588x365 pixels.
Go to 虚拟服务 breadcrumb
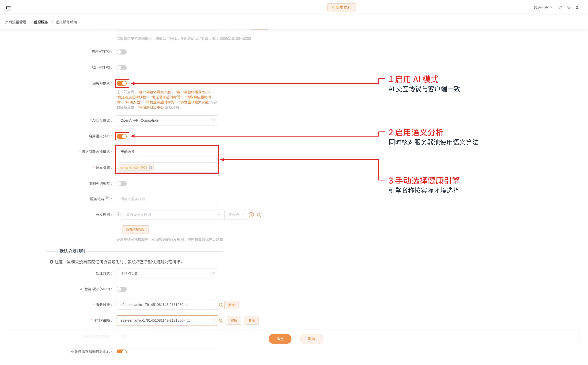(41, 22)
